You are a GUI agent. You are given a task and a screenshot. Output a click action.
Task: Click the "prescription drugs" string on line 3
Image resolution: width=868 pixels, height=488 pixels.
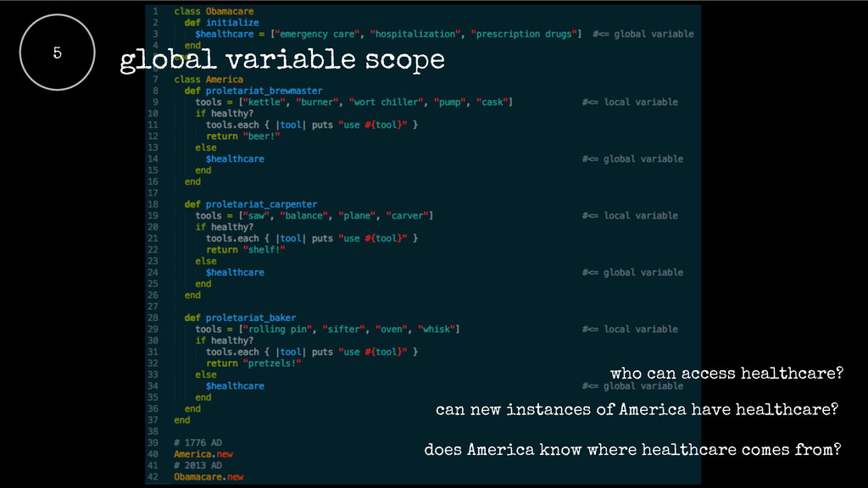point(524,34)
